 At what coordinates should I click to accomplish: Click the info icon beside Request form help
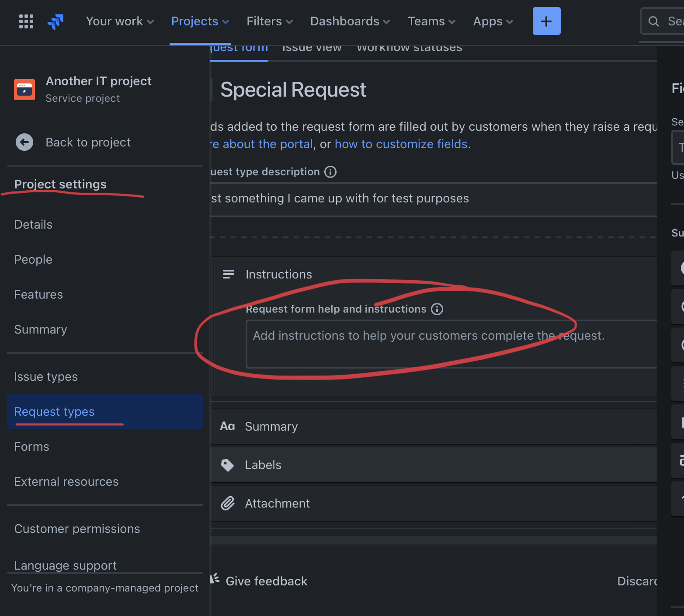click(x=437, y=309)
